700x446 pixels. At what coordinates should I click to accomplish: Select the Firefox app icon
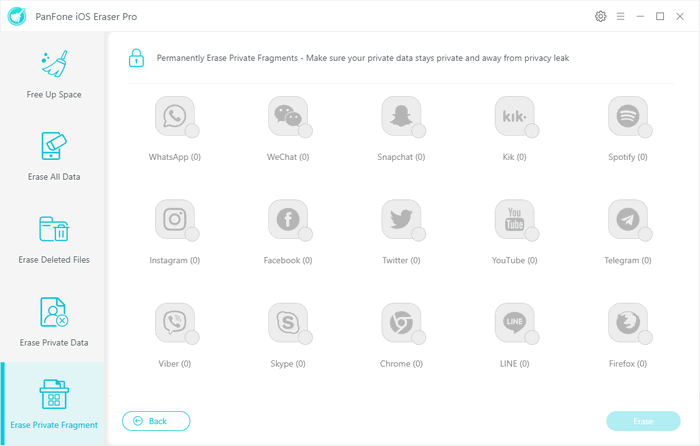(628, 322)
